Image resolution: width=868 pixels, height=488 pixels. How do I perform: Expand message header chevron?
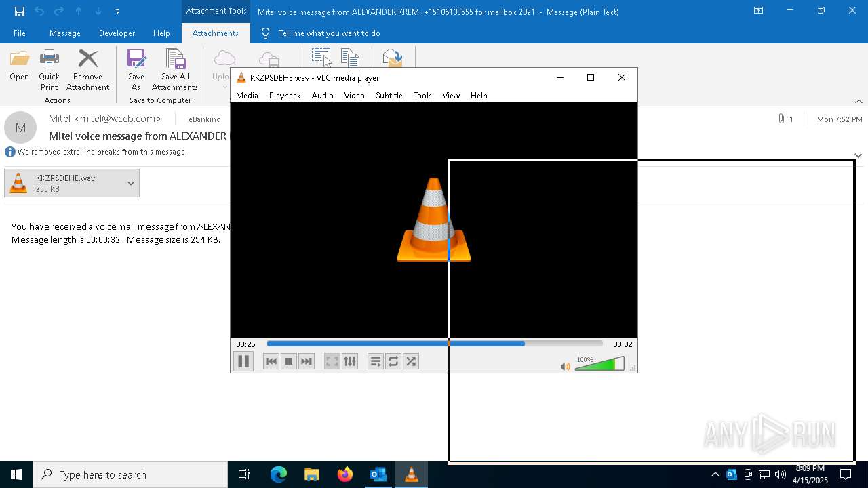[858, 155]
